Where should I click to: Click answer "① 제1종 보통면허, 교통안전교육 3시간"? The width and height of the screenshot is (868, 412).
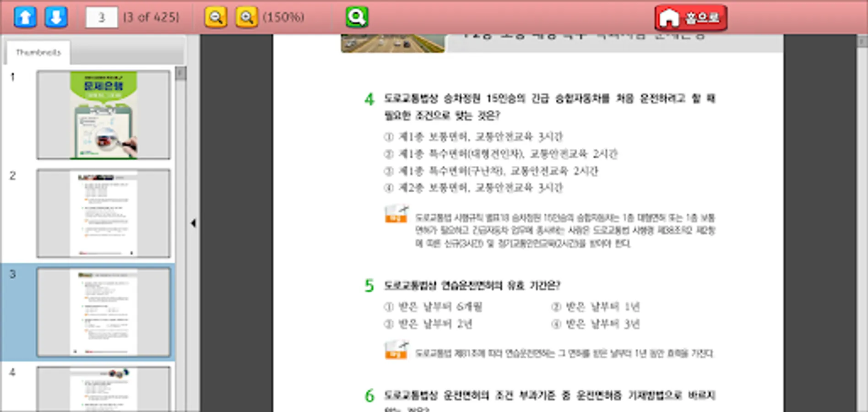pyautogui.click(x=473, y=136)
